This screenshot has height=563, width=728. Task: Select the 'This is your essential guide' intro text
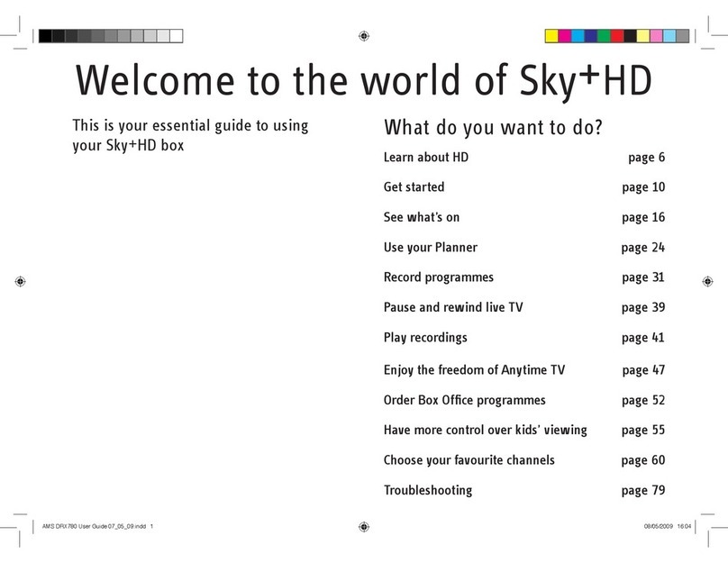190,135
